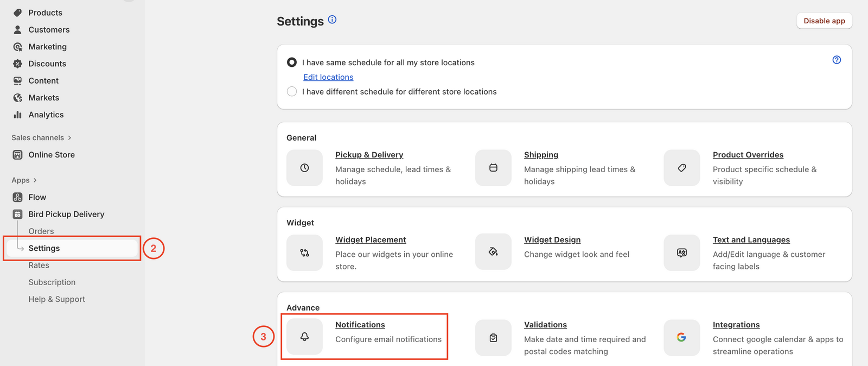868x366 pixels.
Task: Click the info icon beside Settings heading
Action: click(333, 20)
